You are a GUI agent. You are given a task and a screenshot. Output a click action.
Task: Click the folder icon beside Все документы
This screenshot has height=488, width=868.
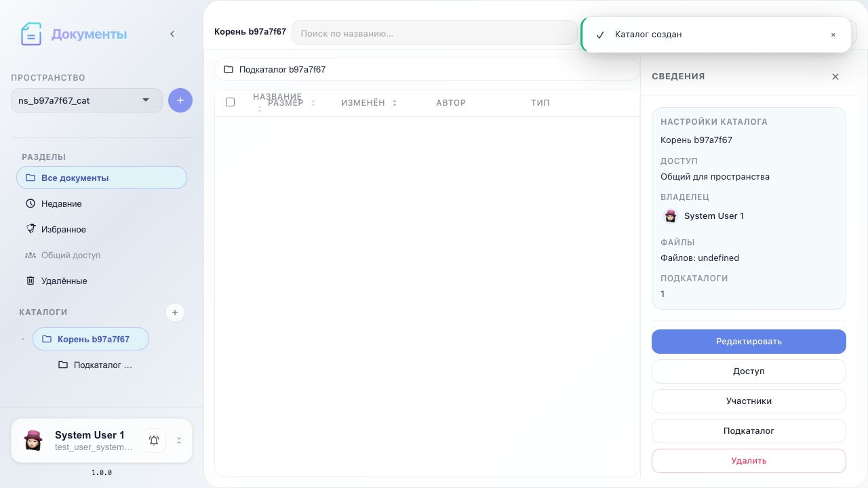pyautogui.click(x=31, y=178)
